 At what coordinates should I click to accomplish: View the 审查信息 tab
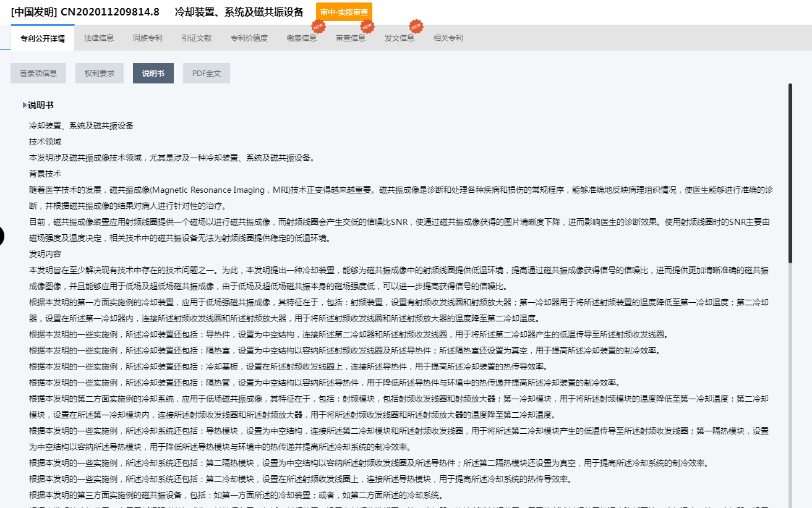tap(351, 38)
